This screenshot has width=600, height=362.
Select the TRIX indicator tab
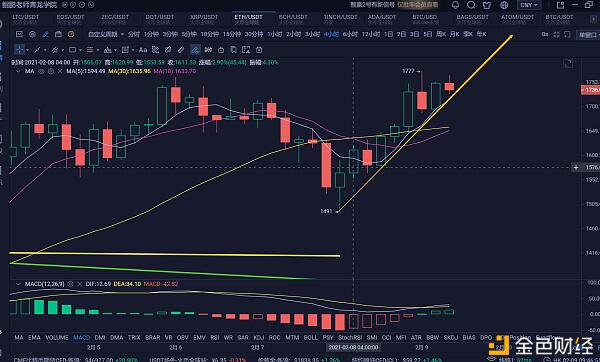coord(134,338)
